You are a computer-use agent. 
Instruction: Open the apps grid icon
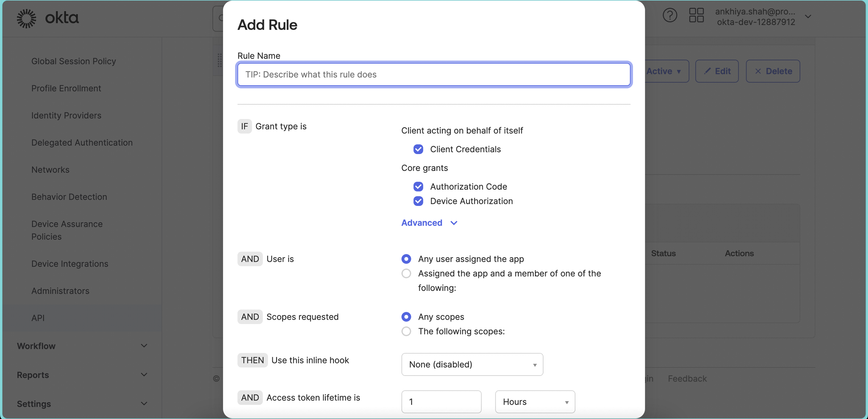[x=696, y=16]
